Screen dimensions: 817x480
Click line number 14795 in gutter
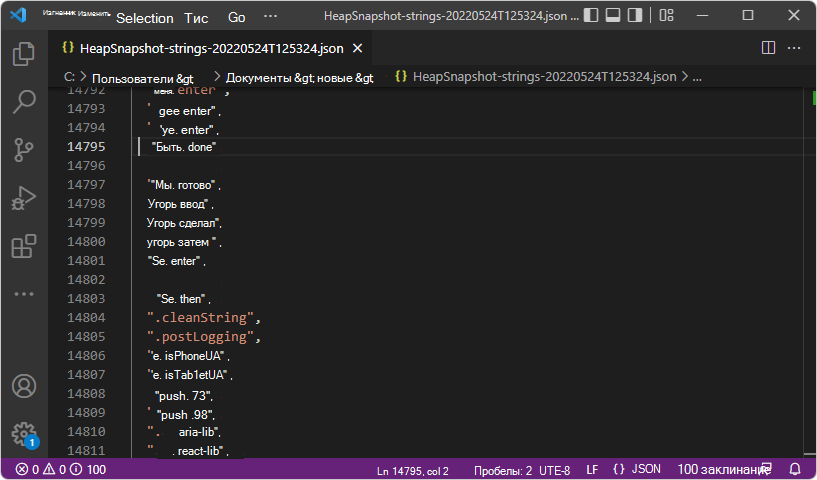86,146
